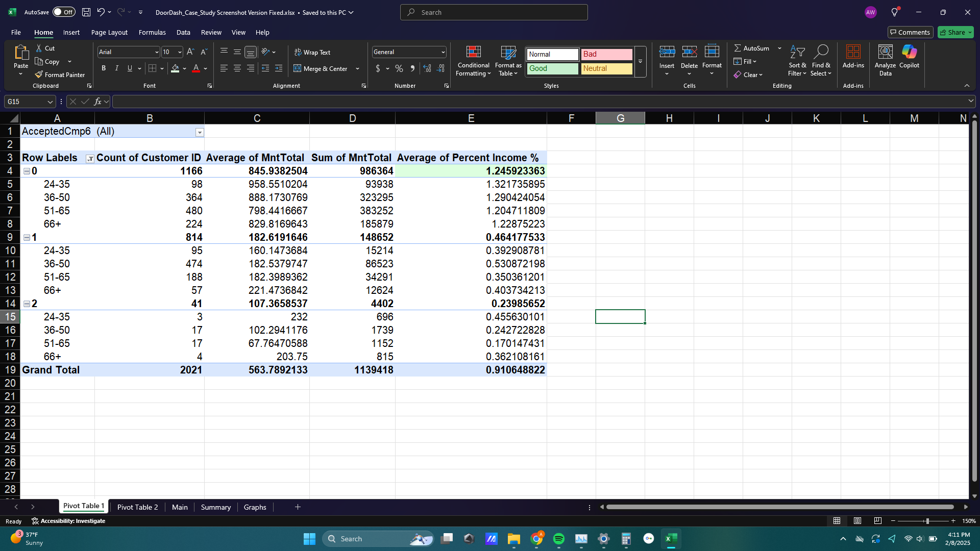
Task: Open the Formulas ribbon tab
Action: [152, 32]
